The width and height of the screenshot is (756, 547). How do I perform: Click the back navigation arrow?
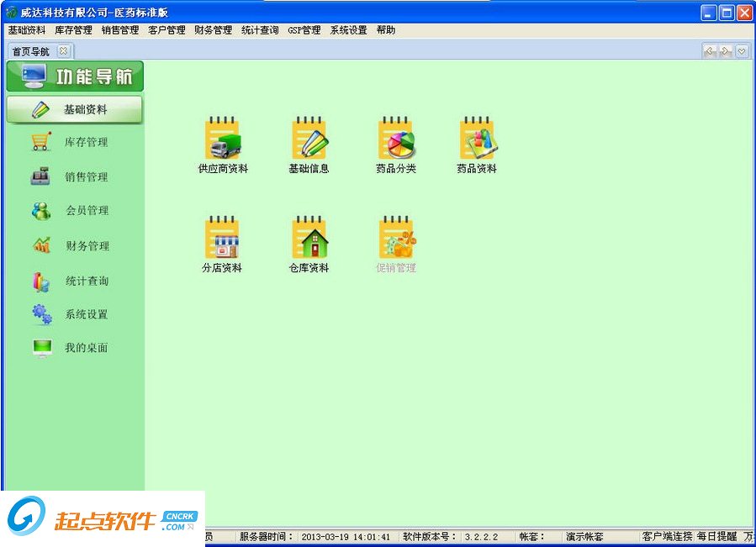[x=710, y=50]
